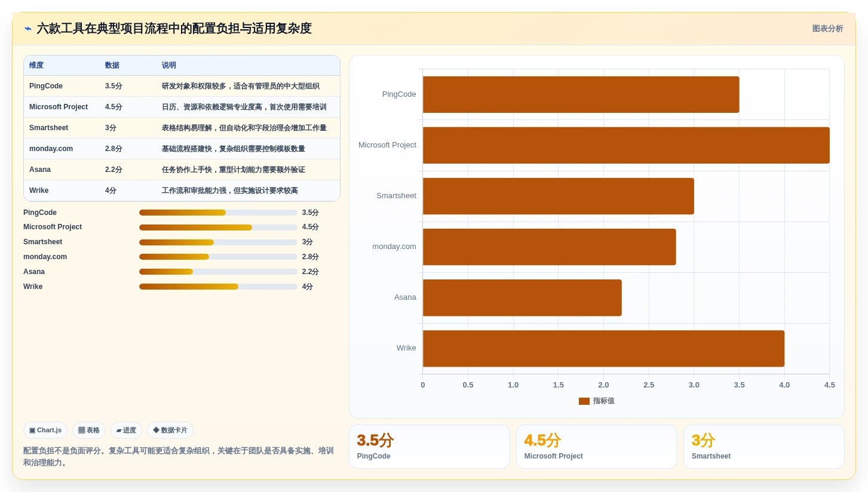Select the 进度 tag chip
The height and width of the screenshot is (492, 868).
[126, 430]
